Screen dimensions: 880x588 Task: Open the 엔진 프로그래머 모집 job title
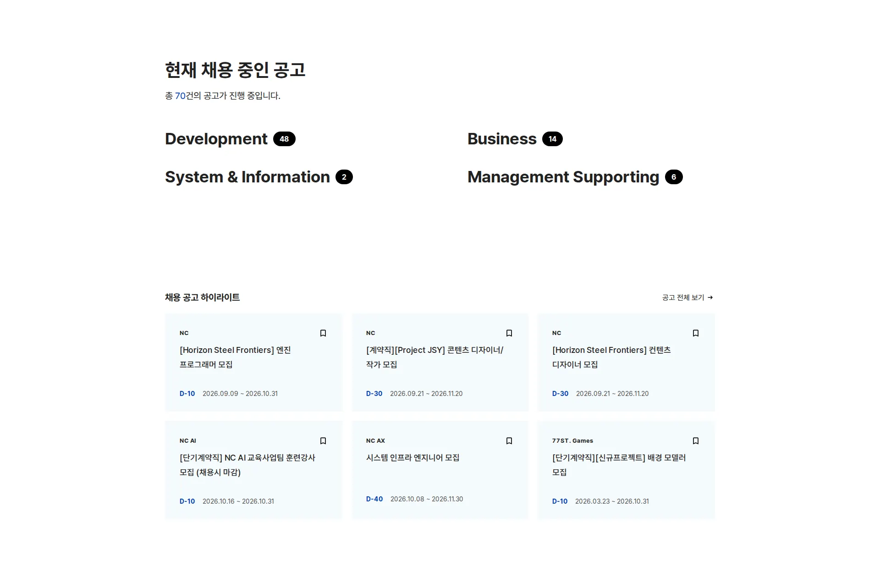pos(235,357)
